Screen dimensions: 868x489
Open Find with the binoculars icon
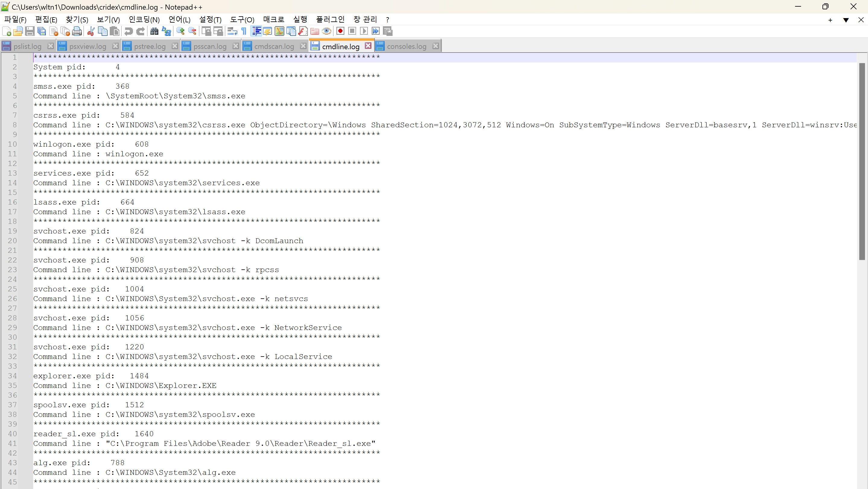coord(154,31)
